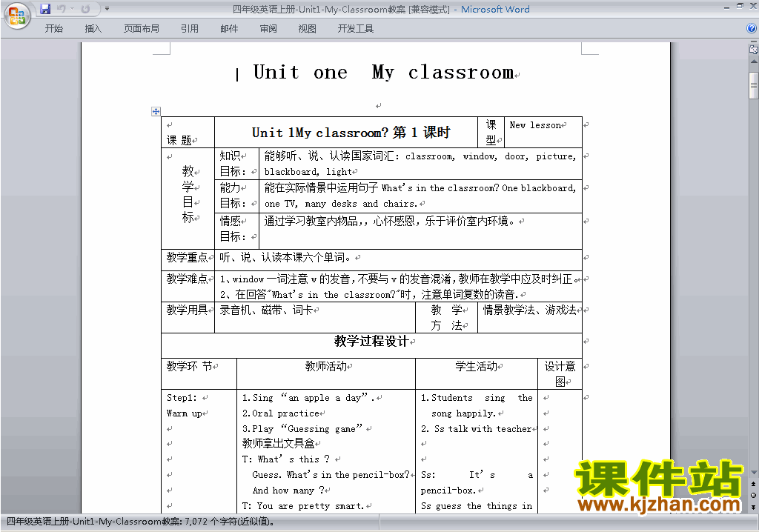The image size is (759, 532).
Task: Click the vertical scrollbar down arrow
Action: point(753,473)
